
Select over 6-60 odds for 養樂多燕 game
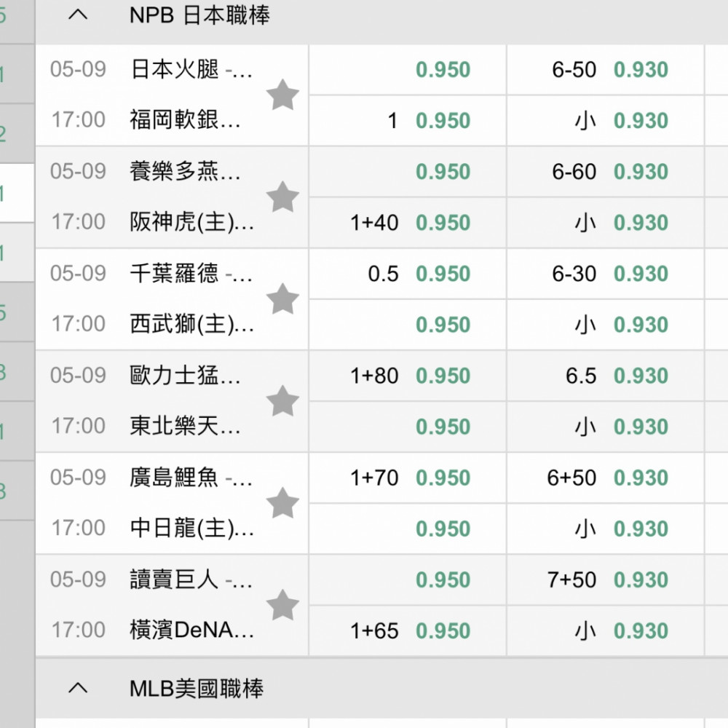pyautogui.click(x=606, y=172)
